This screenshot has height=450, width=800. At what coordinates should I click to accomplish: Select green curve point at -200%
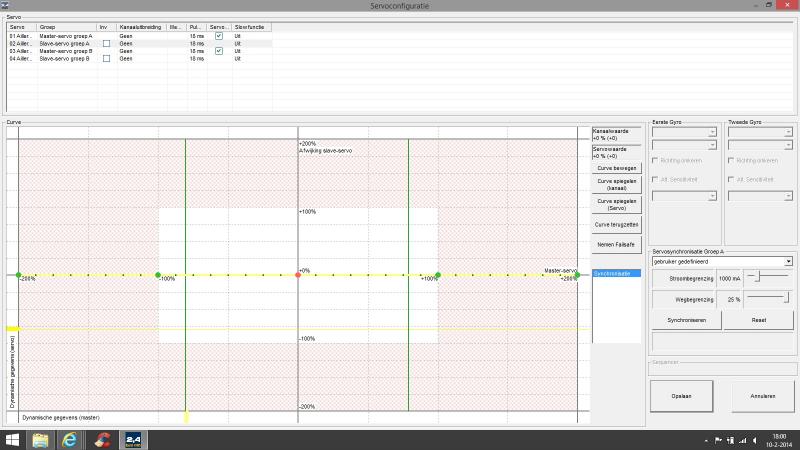18,275
